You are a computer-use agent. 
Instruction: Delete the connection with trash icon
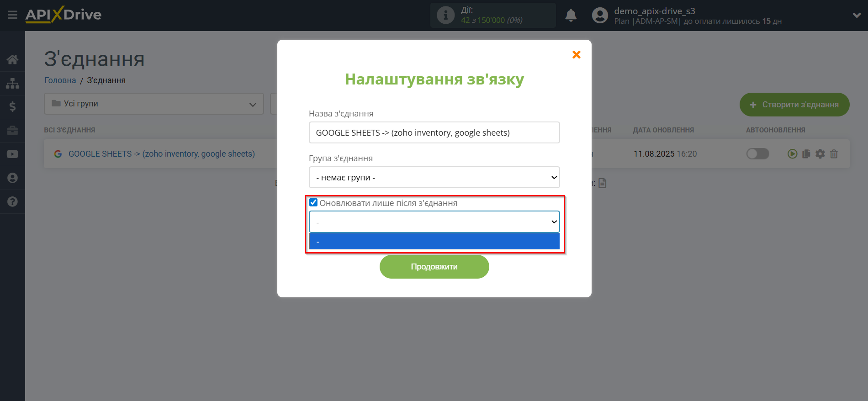click(x=834, y=154)
